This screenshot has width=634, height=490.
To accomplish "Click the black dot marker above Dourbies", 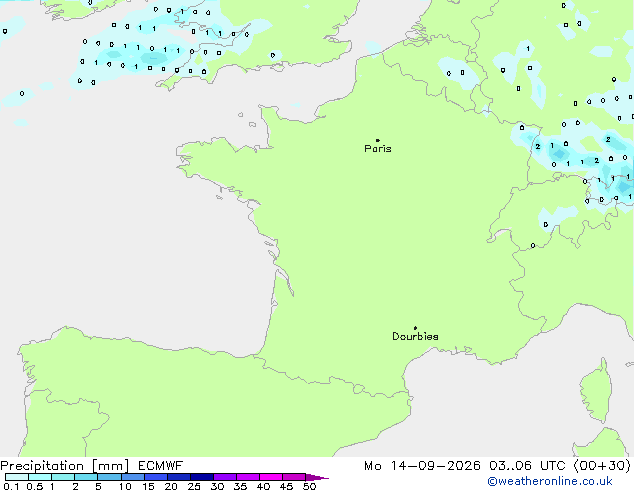I will pyautogui.click(x=415, y=328).
